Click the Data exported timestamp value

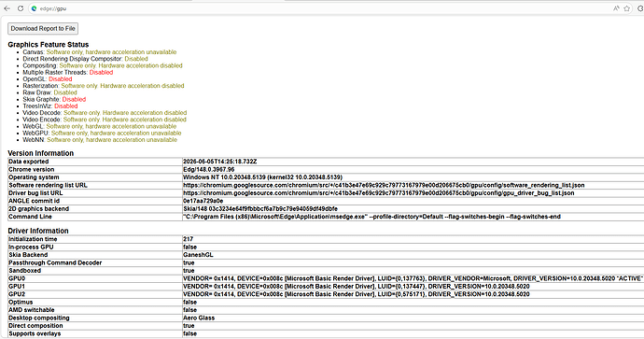[x=219, y=162]
